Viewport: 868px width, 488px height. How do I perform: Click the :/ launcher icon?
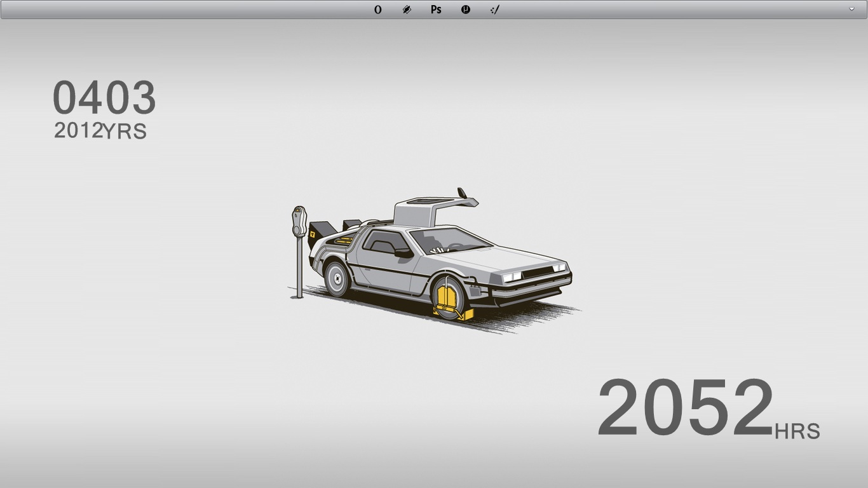(495, 10)
